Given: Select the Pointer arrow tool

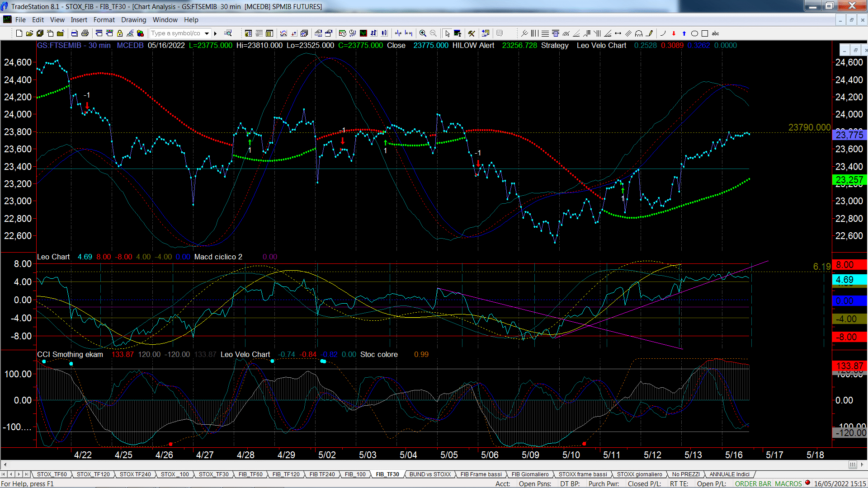Looking at the screenshot, I should (x=447, y=33).
